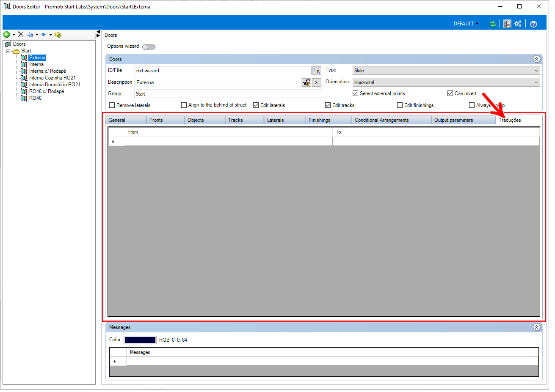Open the Type dropdown showing Slide

pos(447,71)
